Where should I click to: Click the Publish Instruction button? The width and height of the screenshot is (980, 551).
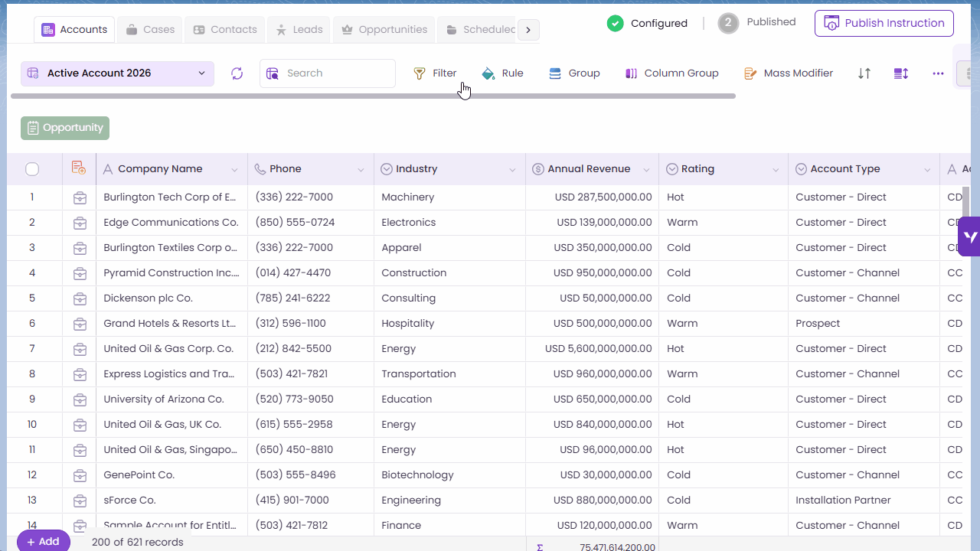coord(884,23)
